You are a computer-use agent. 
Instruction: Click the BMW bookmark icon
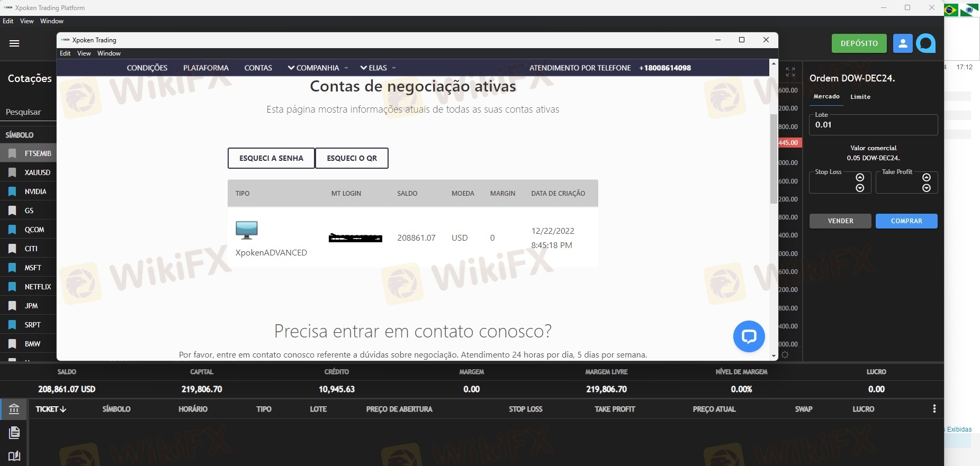point(12,344)
